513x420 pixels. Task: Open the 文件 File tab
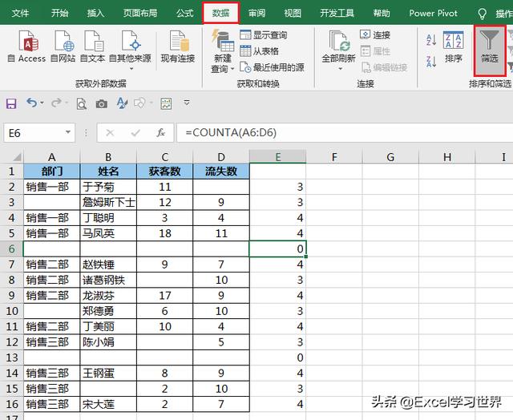pyautogui.click(x=20, y=13)
